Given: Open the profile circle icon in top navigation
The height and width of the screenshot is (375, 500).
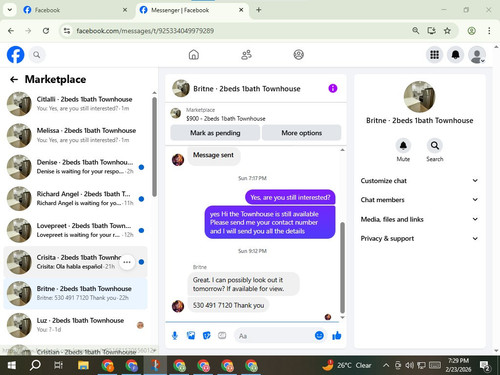Looking at the screenshot, I should (298, 54).
